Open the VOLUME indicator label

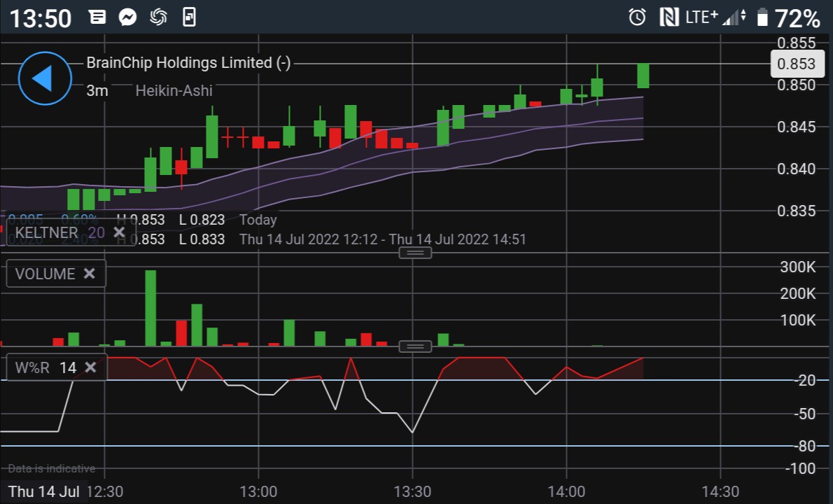click(45, 274)
